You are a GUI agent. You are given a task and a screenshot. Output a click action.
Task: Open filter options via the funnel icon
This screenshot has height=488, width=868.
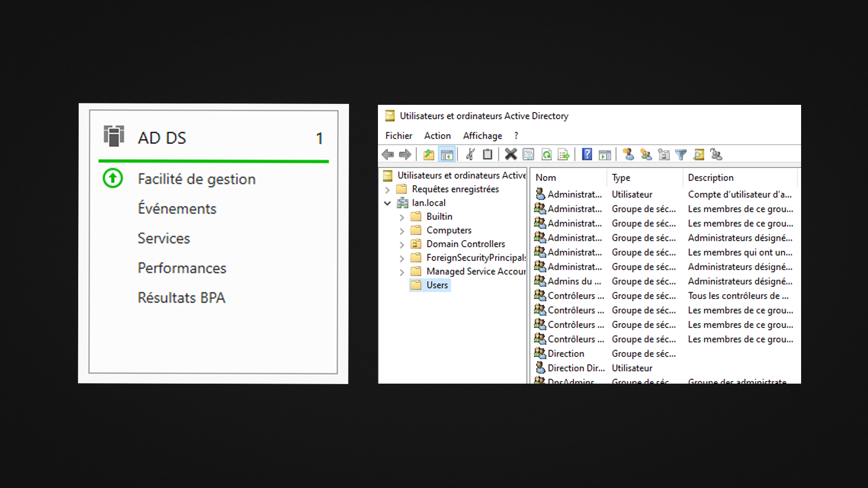pos(680,155)
